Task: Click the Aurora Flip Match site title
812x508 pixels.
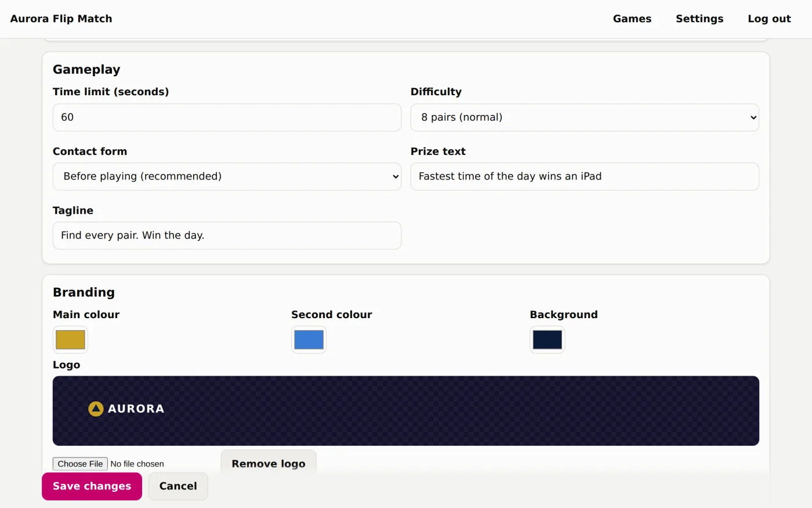Action: point(61,19)
